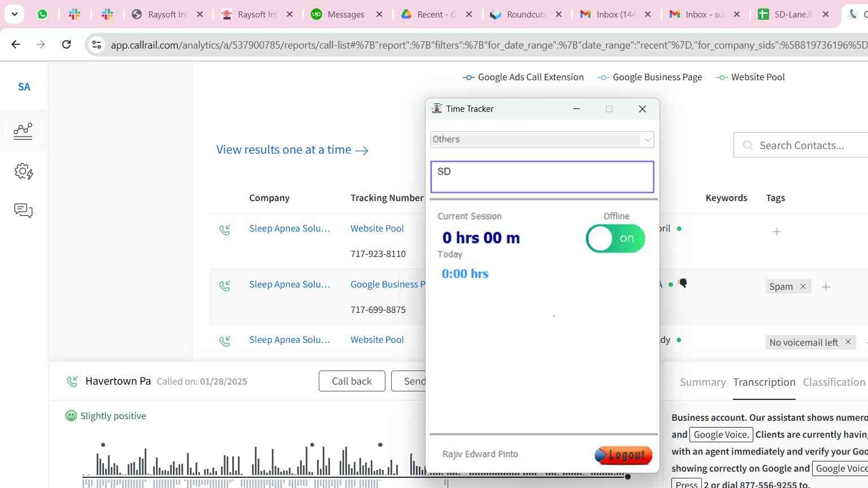Click the Time Tracker title bar app icon
868x488 pixels.
coord(437,108)
